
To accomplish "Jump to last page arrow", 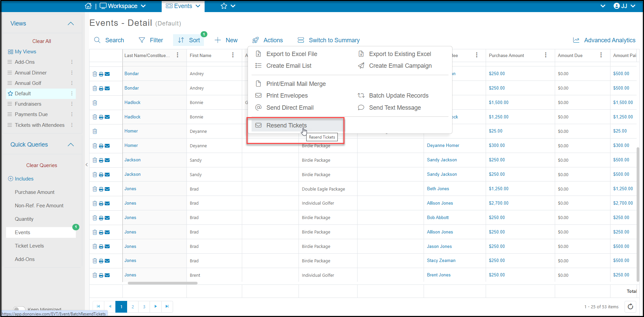I will (x=167, y=307).
